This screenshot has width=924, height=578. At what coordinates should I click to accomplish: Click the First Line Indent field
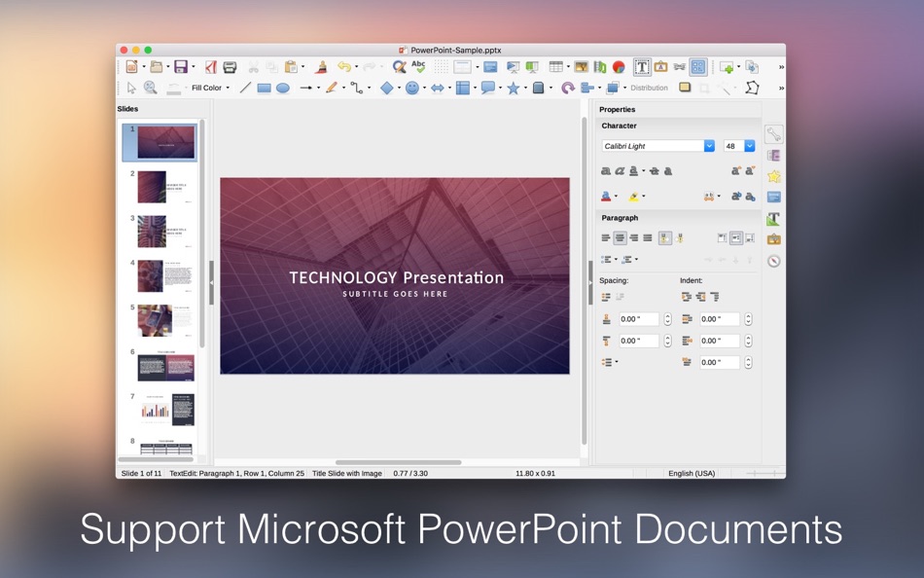click(x=719, y=362)
